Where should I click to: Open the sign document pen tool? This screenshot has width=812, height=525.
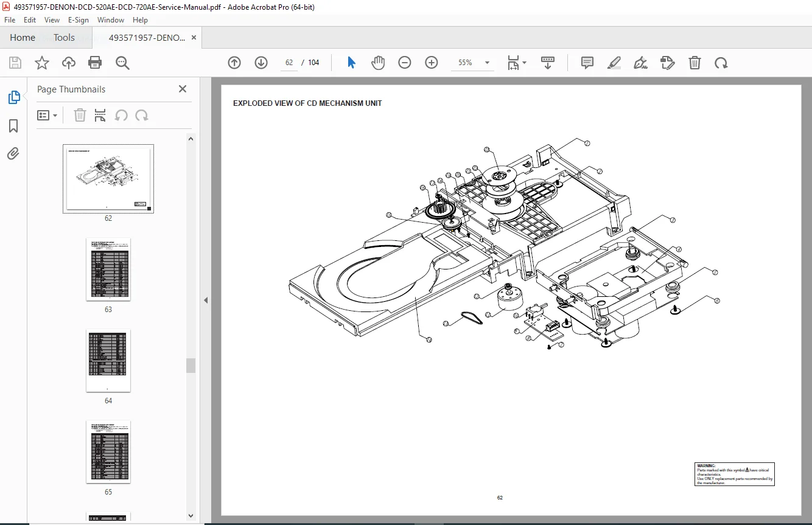(x=640, y=63)
